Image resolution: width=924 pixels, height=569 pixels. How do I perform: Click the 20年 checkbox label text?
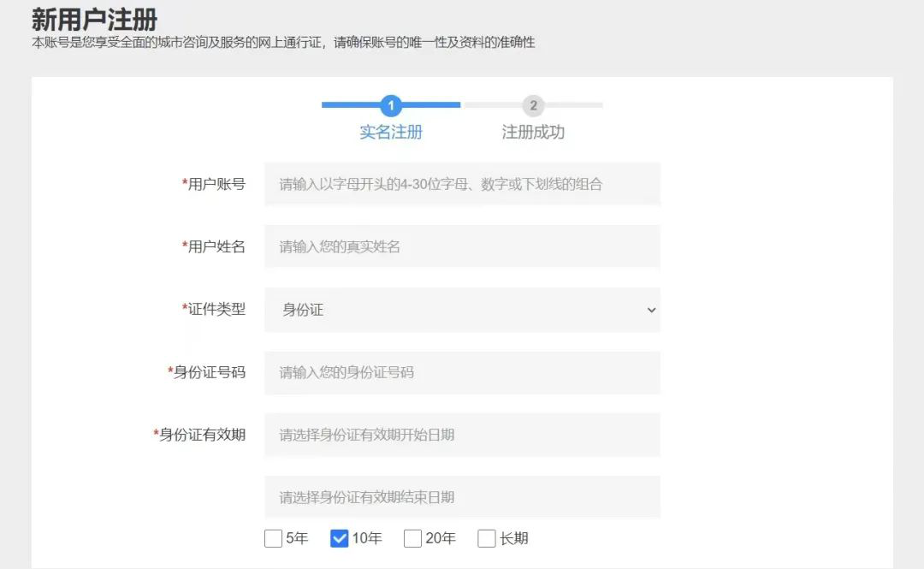[441, 538]
